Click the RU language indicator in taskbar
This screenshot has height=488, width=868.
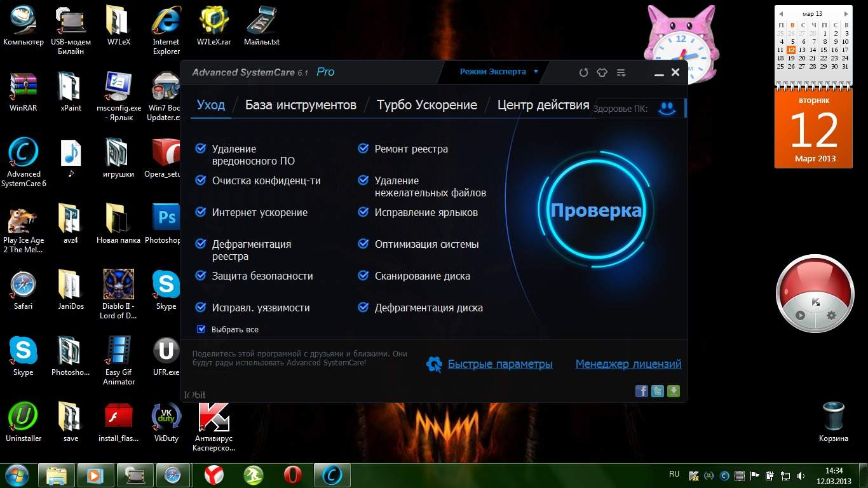[x=674, y=474]
